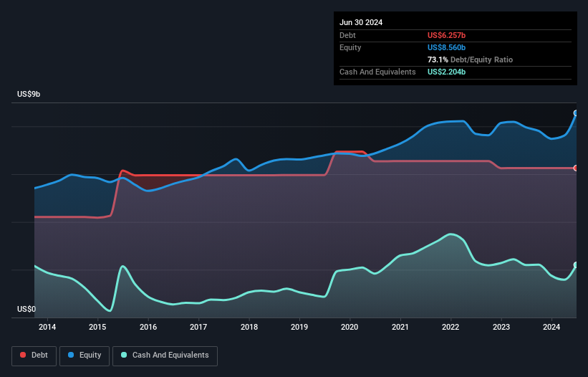Select the 2018 x-axis label
The width and height of the screenshot is (588, 377).
[249, 327]
